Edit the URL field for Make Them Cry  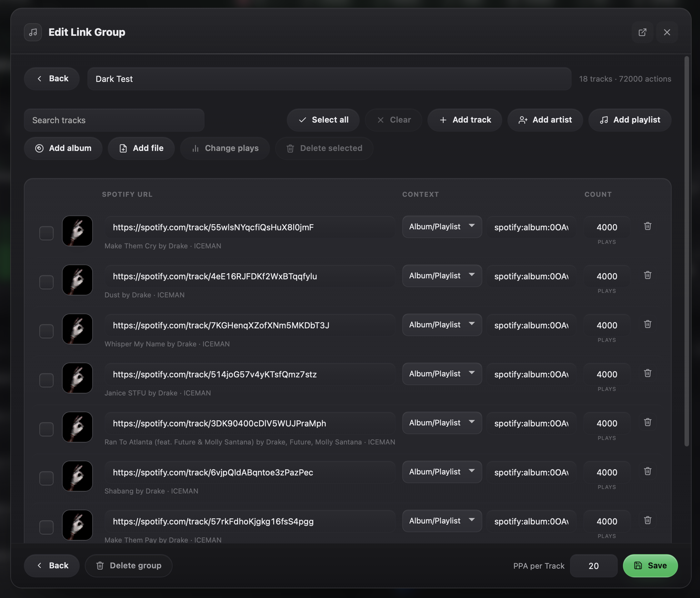tap(250, 227)
